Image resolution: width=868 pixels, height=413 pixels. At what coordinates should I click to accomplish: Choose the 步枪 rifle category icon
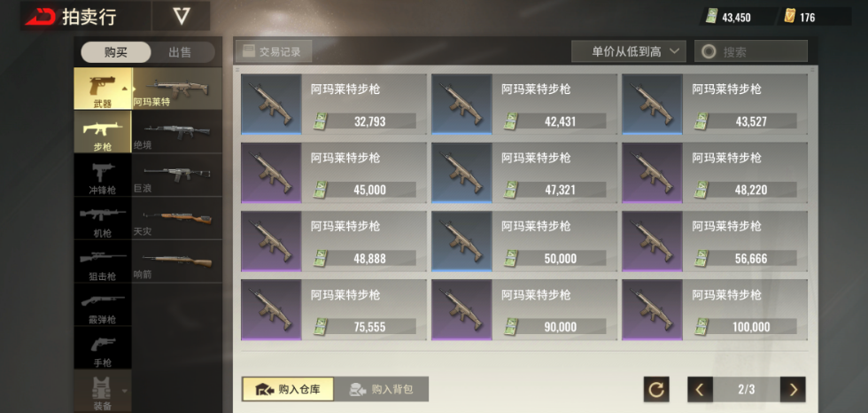tap(103, 132)
